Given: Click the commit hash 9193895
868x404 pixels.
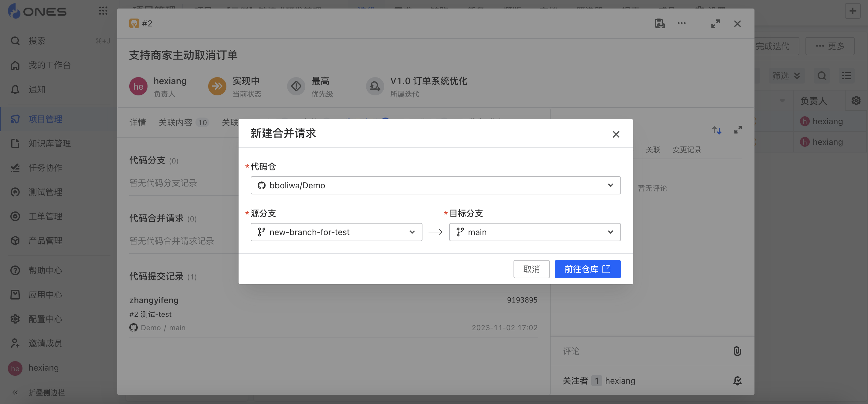Looking at the screenshot, I should click(522, 300).
